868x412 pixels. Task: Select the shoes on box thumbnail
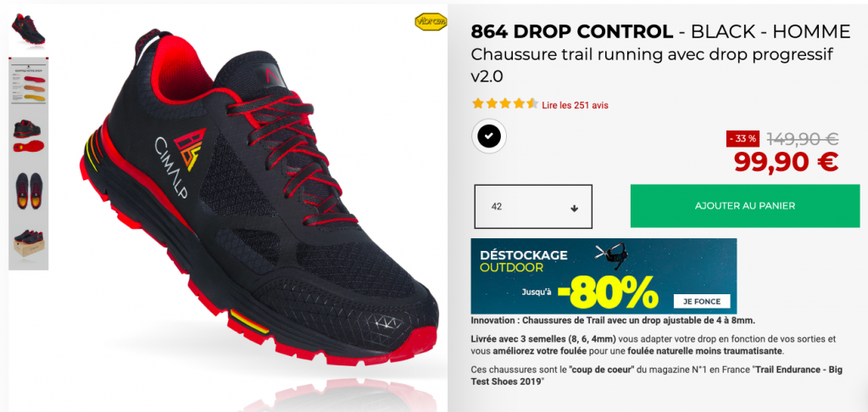tap(29, 243)
